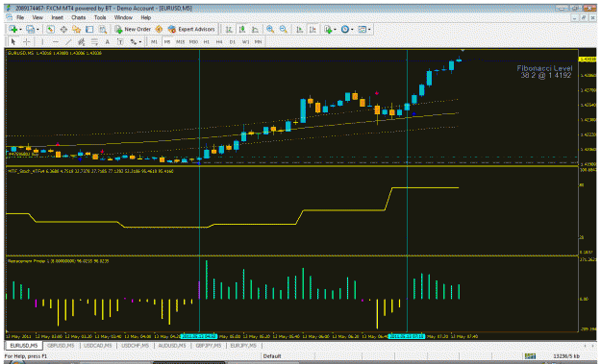Select the Vertical Line drawing tool
The height and width of the screenshot is (364, 601).
tap(42, 41)
